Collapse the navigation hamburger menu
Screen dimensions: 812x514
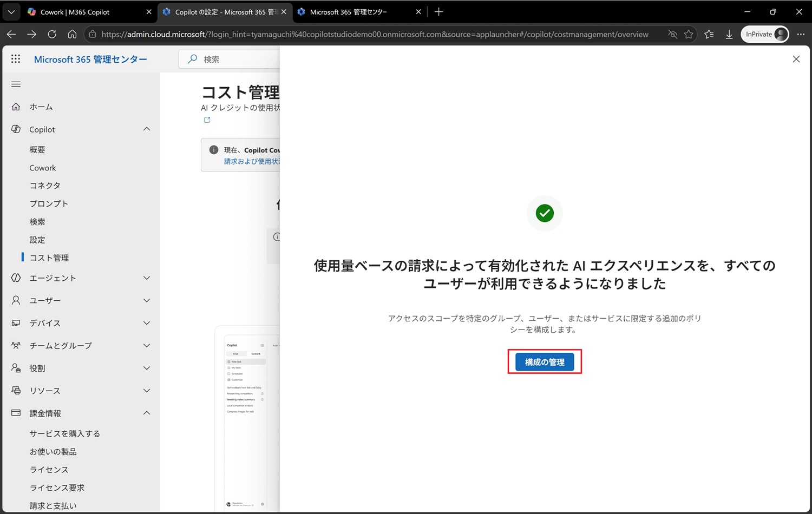(x=16, y=84)
